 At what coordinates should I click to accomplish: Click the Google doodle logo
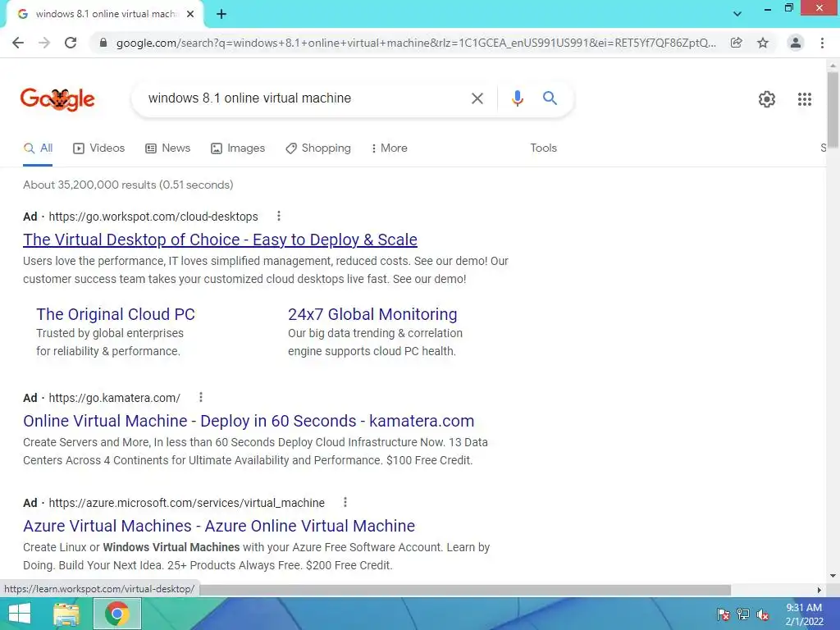click(57, 99)
